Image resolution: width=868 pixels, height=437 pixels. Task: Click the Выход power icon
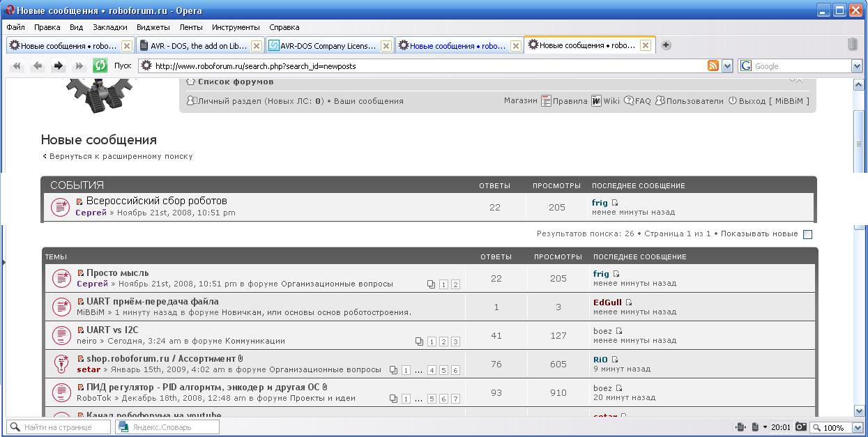(733, 101)
